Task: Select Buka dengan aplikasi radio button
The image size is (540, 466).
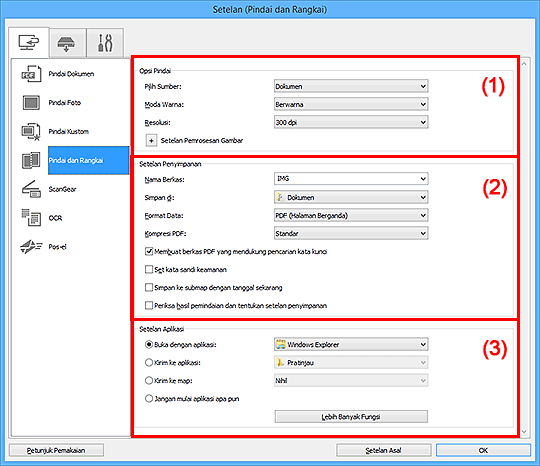Action: [x=149, y=344]
